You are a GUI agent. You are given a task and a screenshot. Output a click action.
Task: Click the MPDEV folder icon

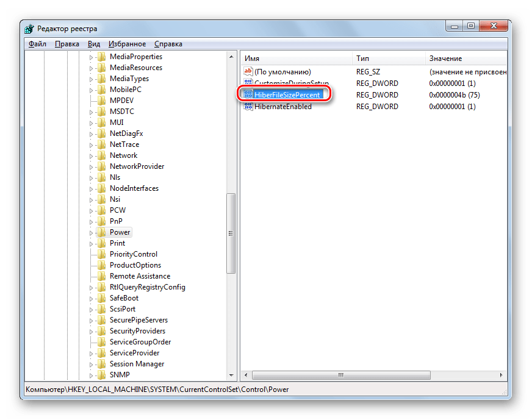pyautogui.click(x=101, y=101)
